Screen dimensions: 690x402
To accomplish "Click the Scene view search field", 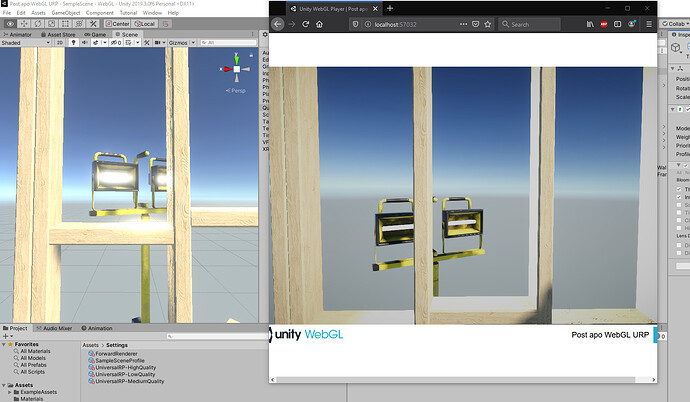I will pyautogui.click(x=228, y=43).
